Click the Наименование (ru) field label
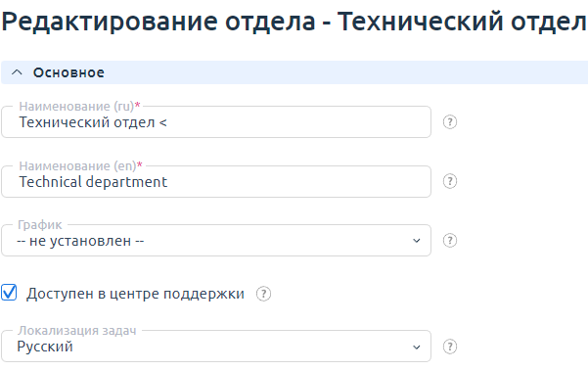This screenshot has width=588, height=371. 79,106
